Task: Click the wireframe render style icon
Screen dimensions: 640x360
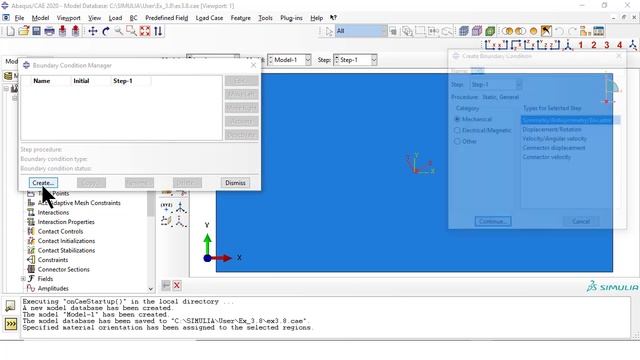Action: coord(464,31)
